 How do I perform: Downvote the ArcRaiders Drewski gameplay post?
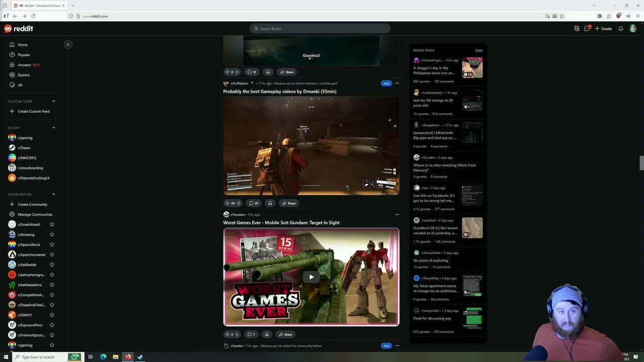click(x=238, y=203)
